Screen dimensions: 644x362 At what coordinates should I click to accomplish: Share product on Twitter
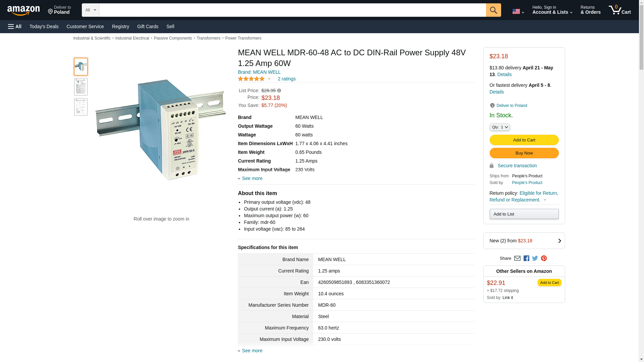(x=535, y=258)
